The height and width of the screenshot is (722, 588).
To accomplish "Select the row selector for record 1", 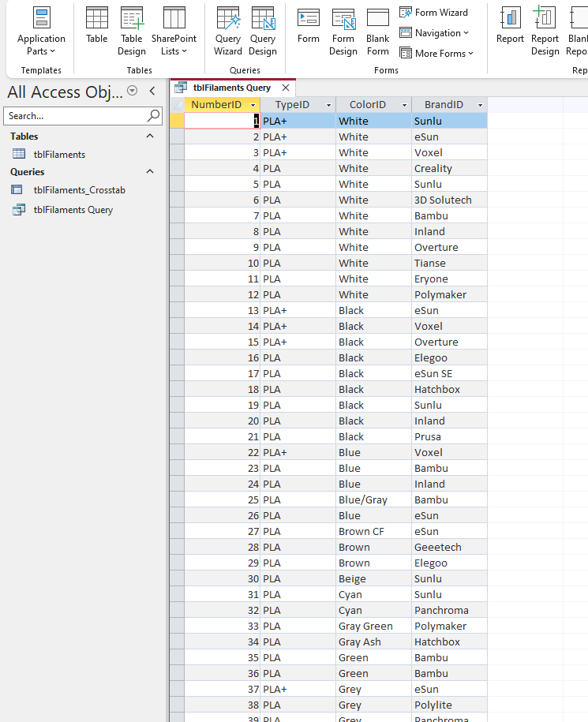I will point(177,121).
